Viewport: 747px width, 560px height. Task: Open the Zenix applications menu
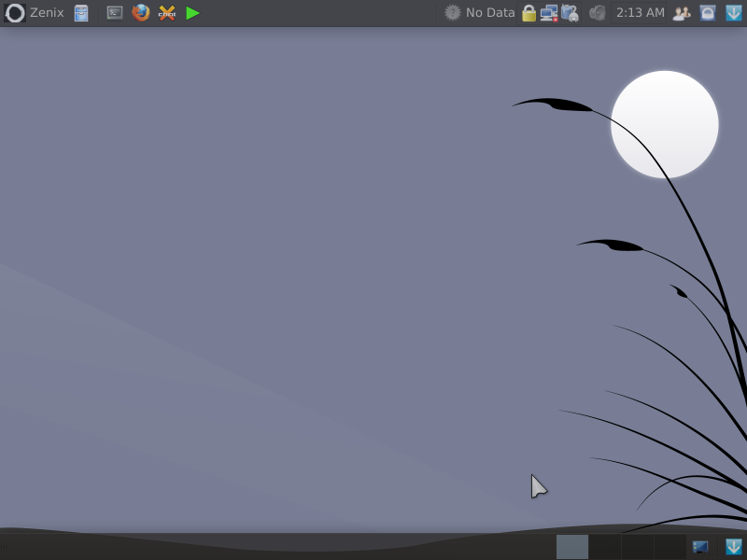34,13
